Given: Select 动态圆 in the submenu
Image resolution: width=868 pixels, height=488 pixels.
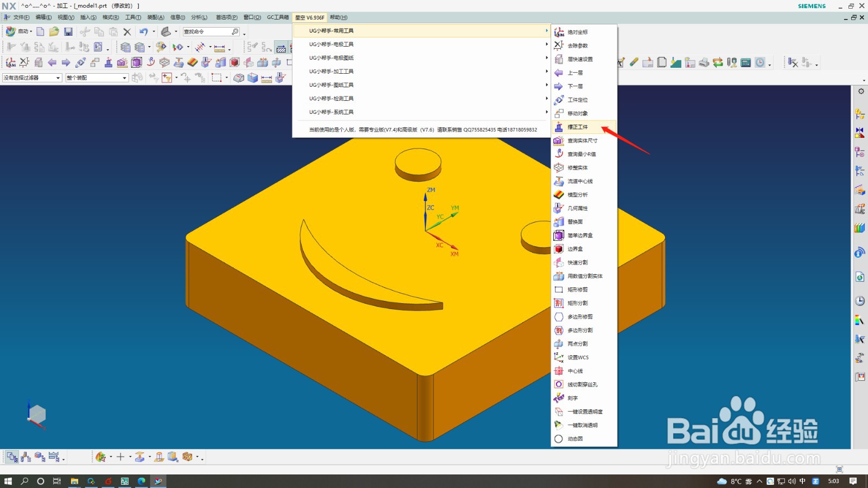Looking at the screenshot, I should pyautogui.click(x=584, y=439).
